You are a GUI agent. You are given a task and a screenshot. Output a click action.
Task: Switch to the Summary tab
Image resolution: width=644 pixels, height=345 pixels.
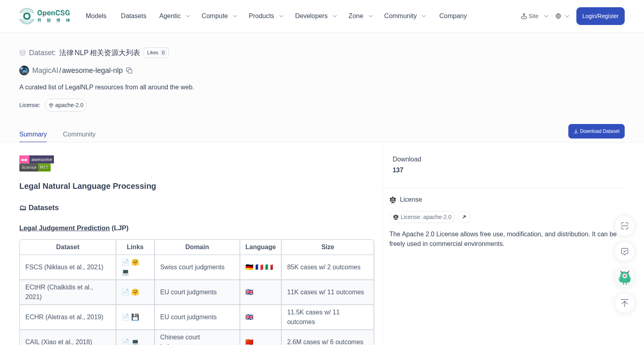pyautogui.click(x=33, y=134)
